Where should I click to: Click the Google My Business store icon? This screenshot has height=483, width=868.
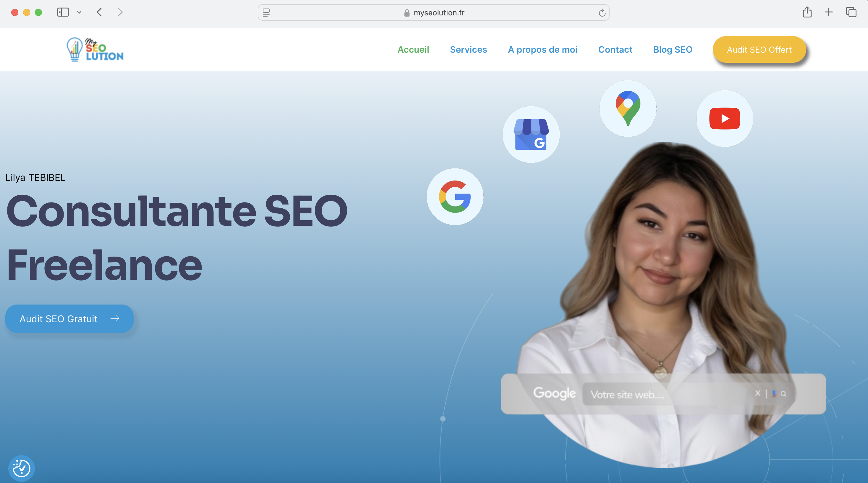pos(531,135)
